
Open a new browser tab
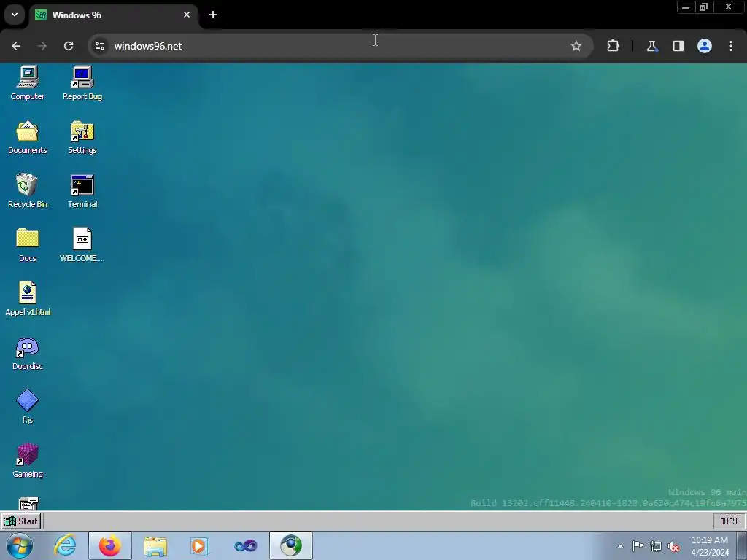pyautogui.click(x=213, y=15)
